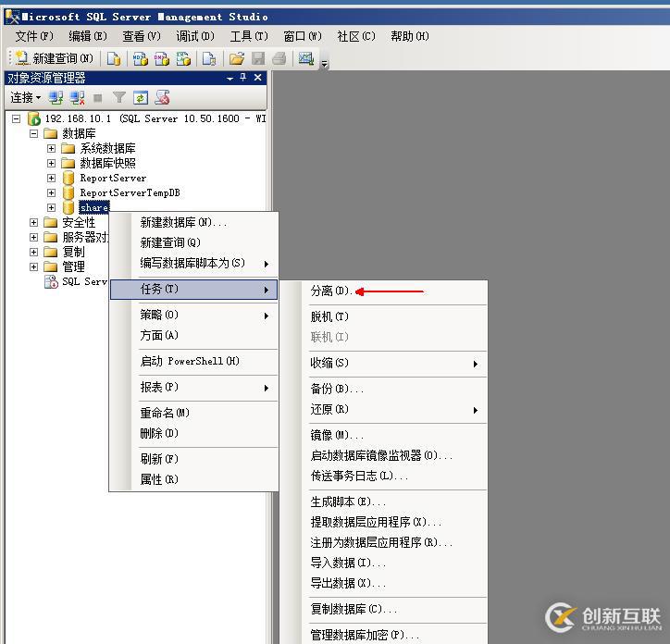Screen dimensions: 670x644
Task: Expand the 安全性 folder
Action: tap(33, 223)
